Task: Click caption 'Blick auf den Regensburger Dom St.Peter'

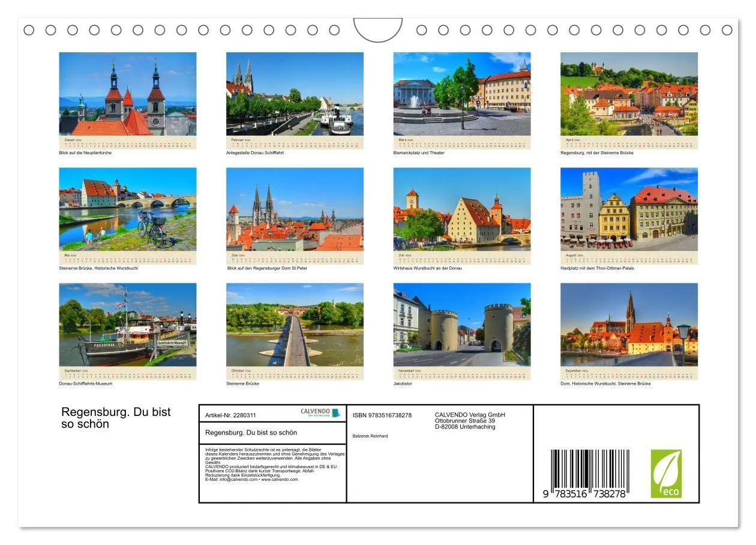Action: (x=267, y=268)
